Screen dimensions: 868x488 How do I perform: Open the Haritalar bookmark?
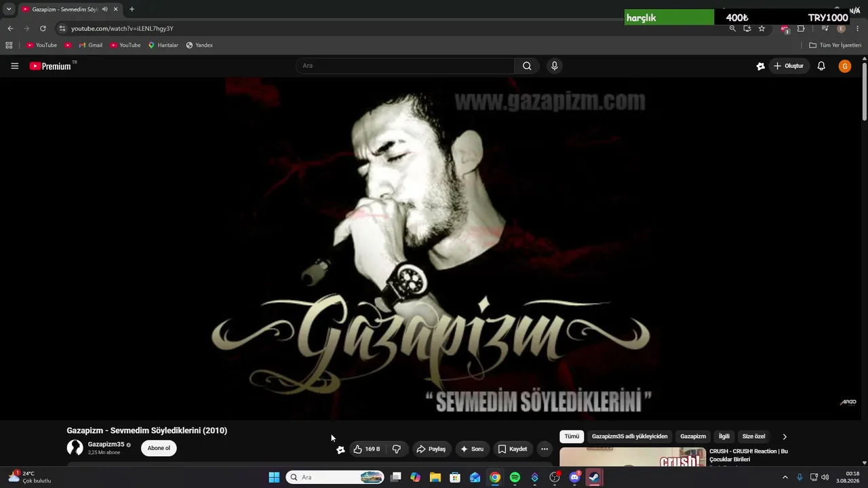click(163, 45)
